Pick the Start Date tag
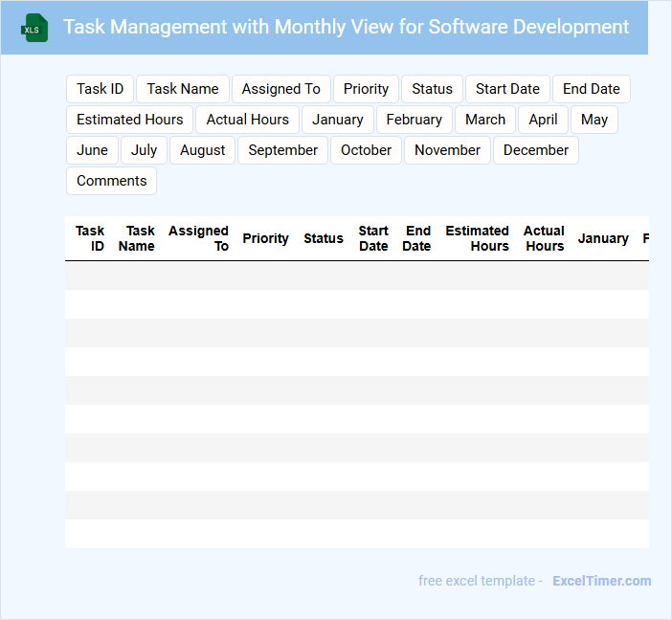The width and height of the screenshot is (672, 620). click(507, 89)
